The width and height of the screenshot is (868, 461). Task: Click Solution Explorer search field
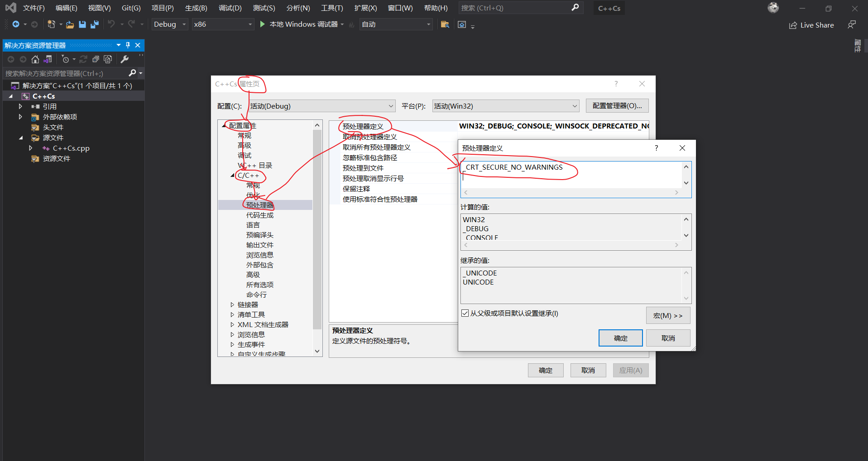coord(66,73)
